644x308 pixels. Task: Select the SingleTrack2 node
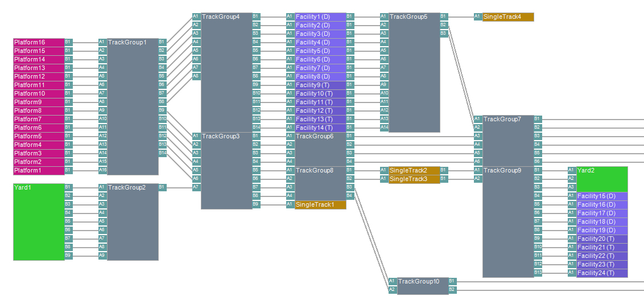(x=414, y=170)
